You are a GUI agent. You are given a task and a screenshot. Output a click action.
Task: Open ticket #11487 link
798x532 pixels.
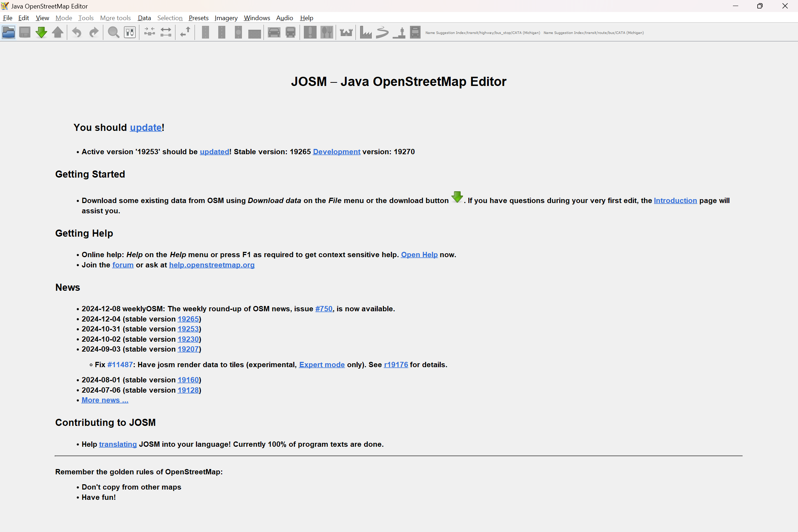point(120,365)
